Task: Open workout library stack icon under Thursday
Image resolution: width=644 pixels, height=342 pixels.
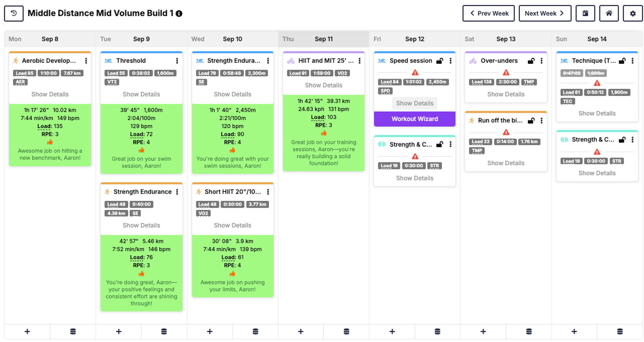Action: [x=346, y=331]
